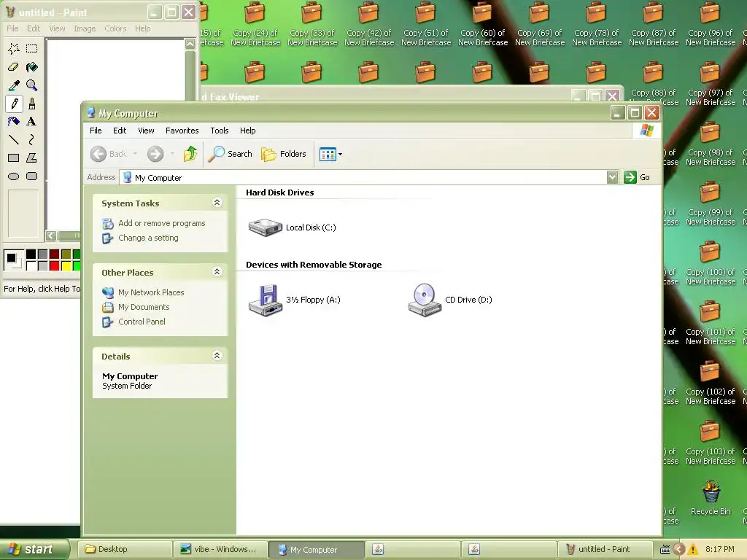Select the Curve tool in Paint
Image resolution: width=747 pixels, height=560 pixels.
pos(32,139)
